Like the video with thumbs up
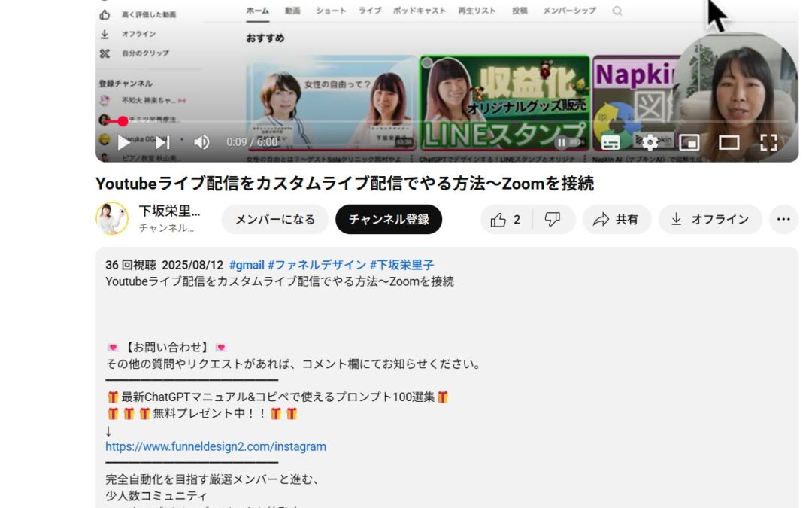This screenshot has width=812, height=508. pyautogui.click(x=506, y=220)
